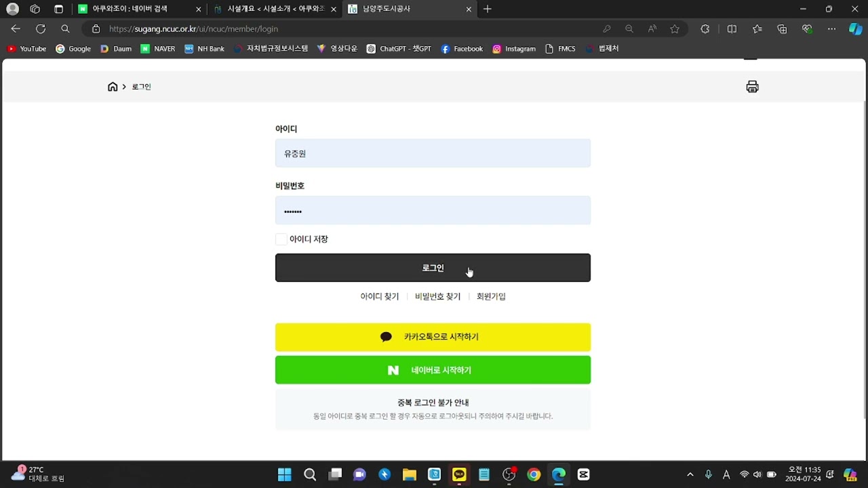This screenshot has width=868, height=488.
Task: Open NH Bank bookmark
Action: tap(204, 49)
